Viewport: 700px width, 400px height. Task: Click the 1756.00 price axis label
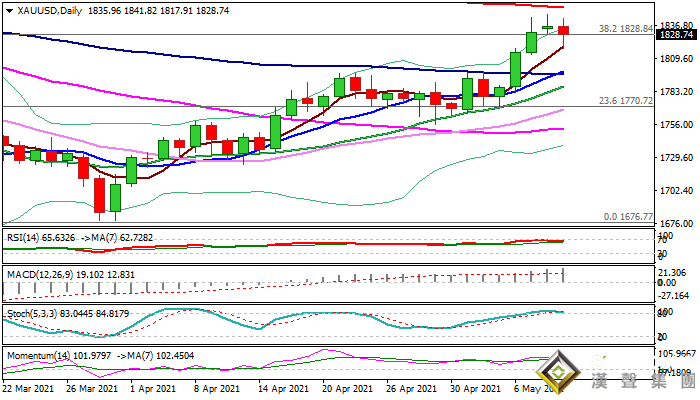(677, 125)
